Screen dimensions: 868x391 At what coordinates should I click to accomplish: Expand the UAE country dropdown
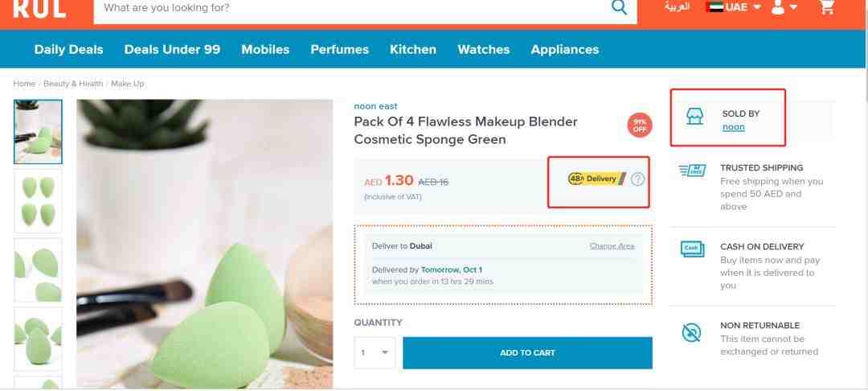pyautogui.click(x=734, y=7)
